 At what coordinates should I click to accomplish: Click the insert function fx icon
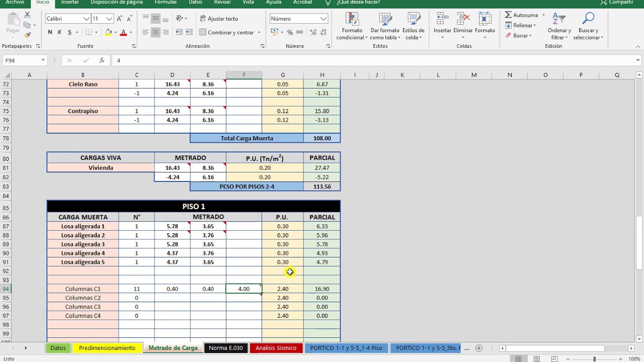102,60
